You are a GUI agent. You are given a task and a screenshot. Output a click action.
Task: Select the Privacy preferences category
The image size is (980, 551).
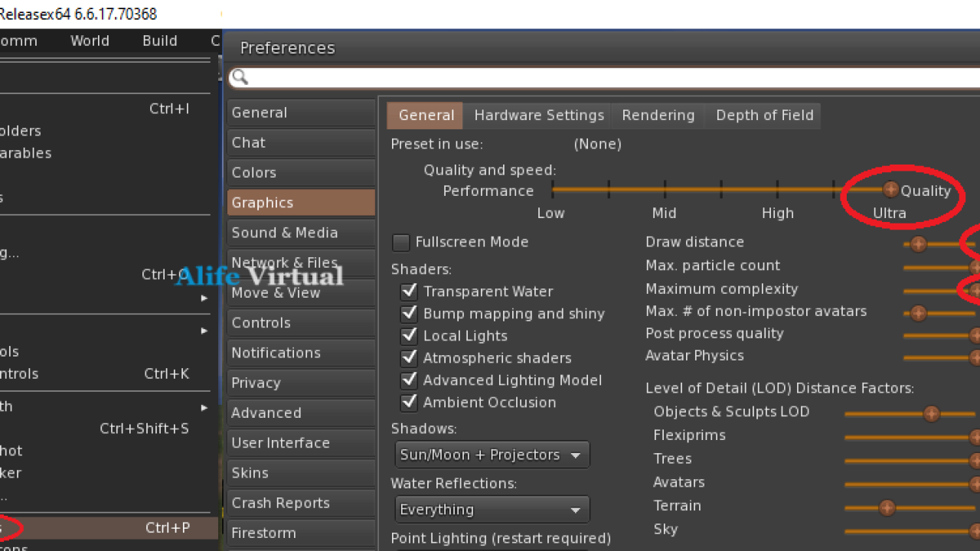[301, 383]
